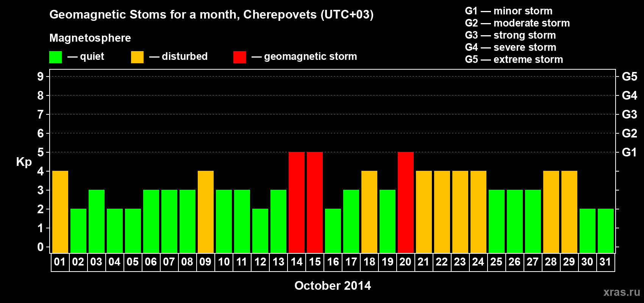Click the 'G2 — moderate storm' legend line

pos(517,23)
